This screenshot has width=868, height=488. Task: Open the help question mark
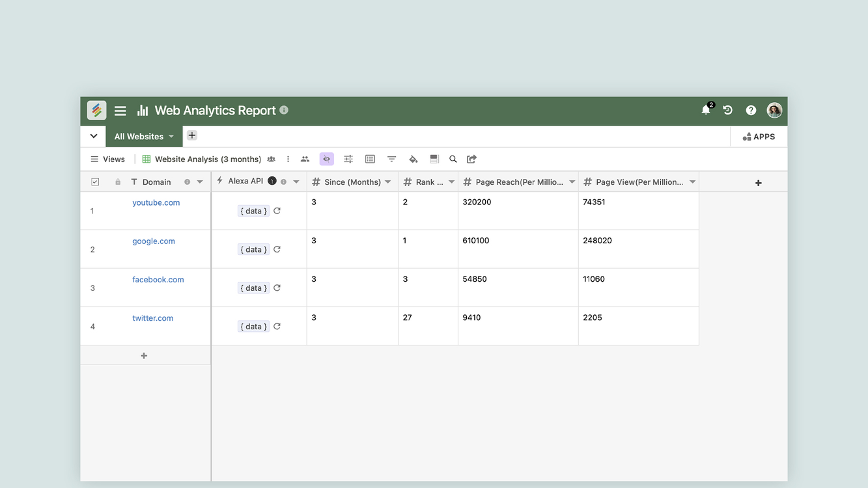point(751,111)
